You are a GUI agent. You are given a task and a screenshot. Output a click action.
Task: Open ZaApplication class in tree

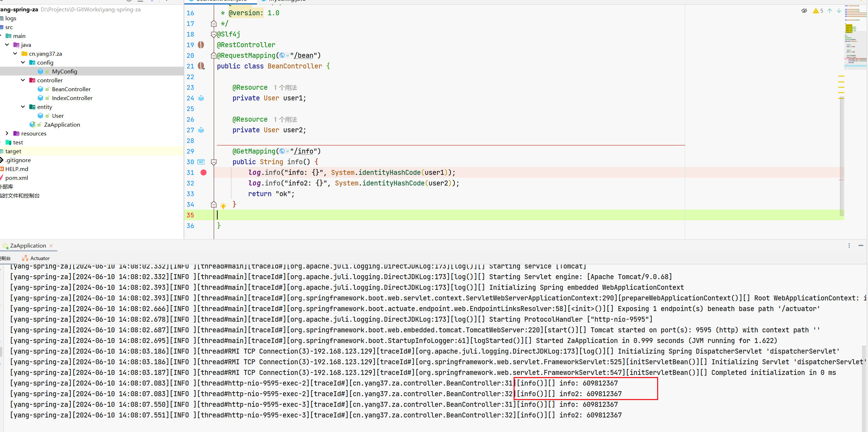point(62,124)
